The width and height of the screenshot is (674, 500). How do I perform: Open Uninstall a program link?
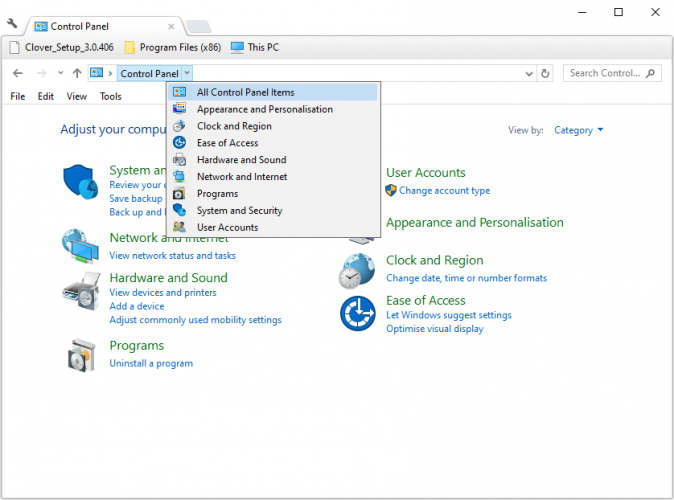click(151, 363)
